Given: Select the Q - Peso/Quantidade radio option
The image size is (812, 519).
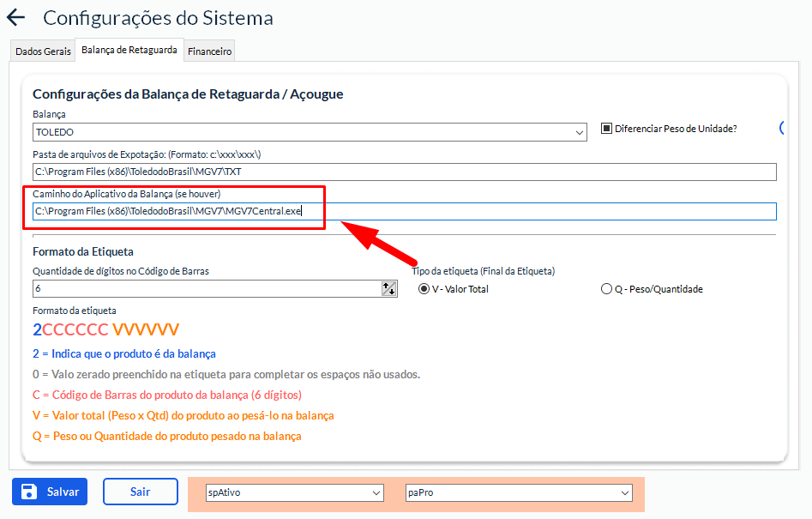Looking at the screenshot, I should pos(607,289).
